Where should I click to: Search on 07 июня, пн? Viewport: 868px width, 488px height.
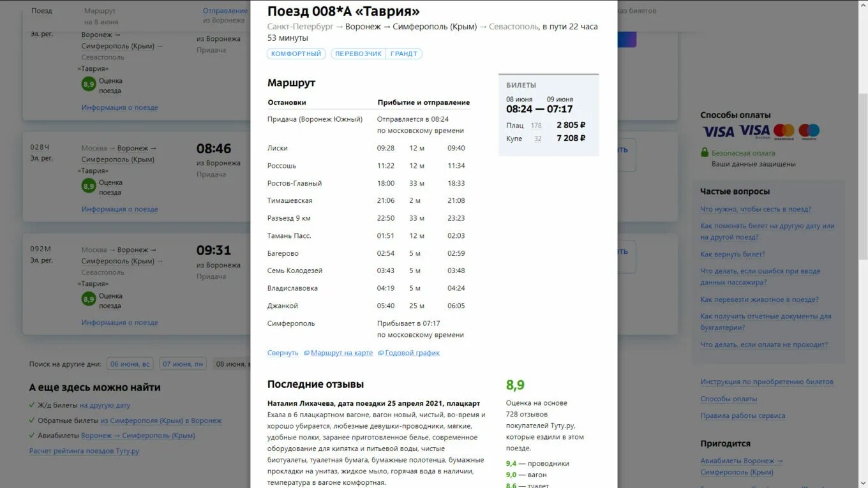click(x=183, y=364)
